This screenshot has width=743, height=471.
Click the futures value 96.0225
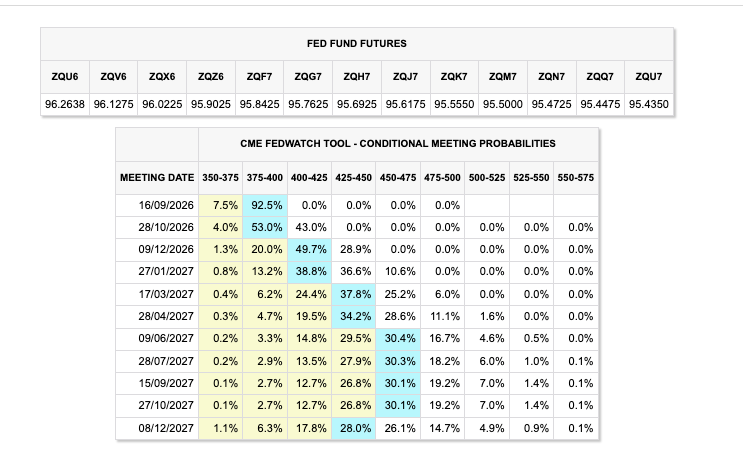162,104
